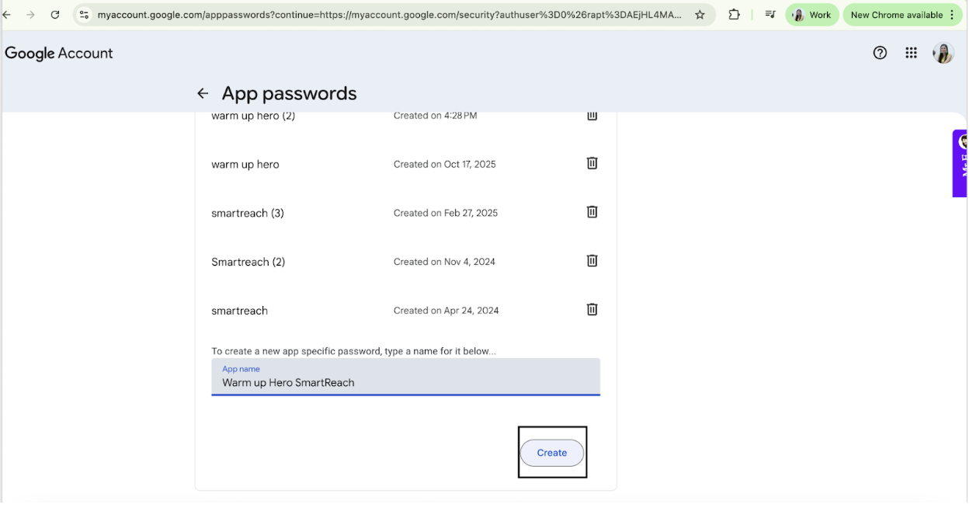
Task: Open the Google Account profile picture
Action: [x=944, y=53]
